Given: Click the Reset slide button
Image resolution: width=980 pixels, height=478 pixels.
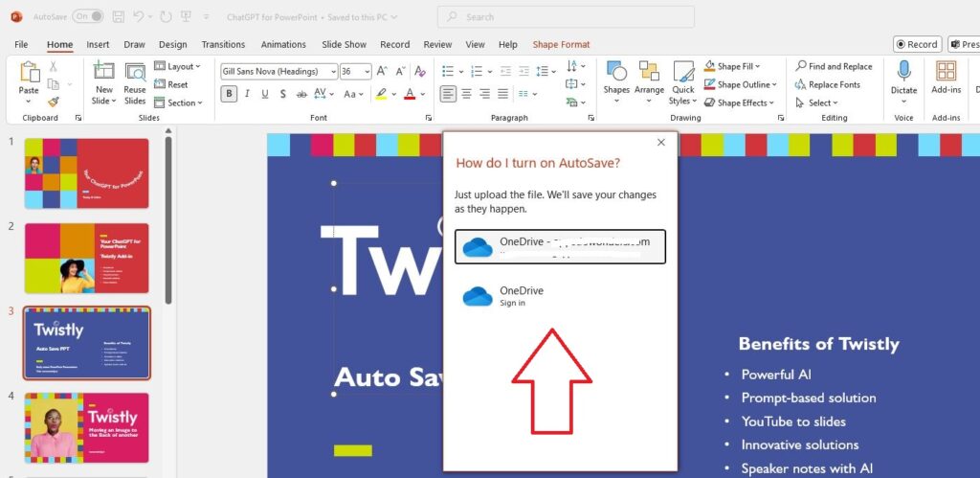Looking at the screenshot, I should pyautogui.click(x=171, y=84).
